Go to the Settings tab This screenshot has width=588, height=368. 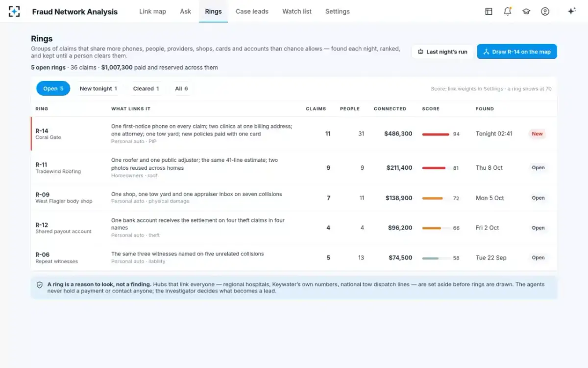[x=338, y=11]
